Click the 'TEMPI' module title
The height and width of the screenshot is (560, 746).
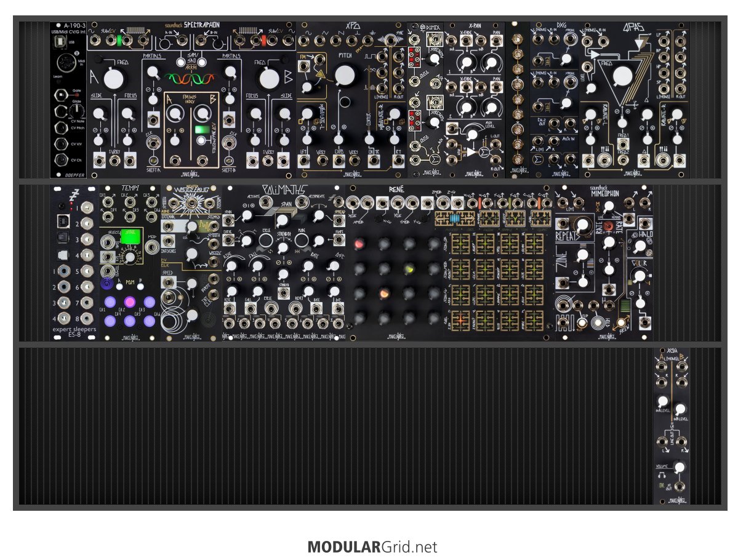(x=130, y=188)
